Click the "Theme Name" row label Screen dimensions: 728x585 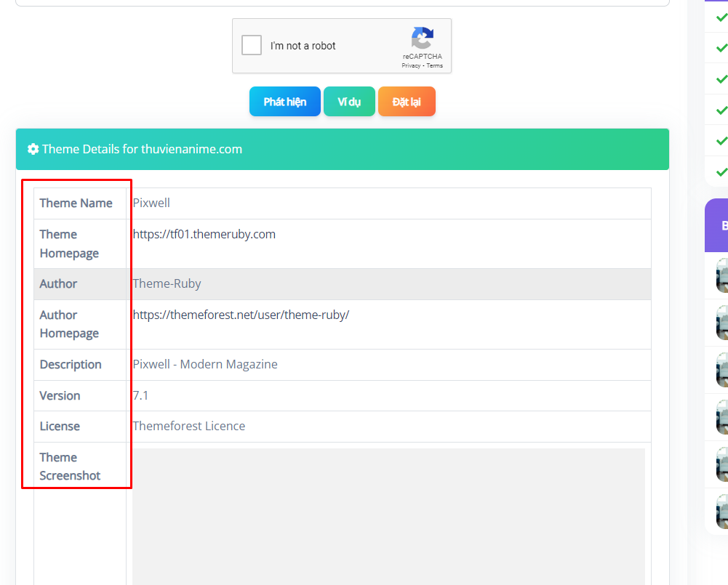coord(76,203)
